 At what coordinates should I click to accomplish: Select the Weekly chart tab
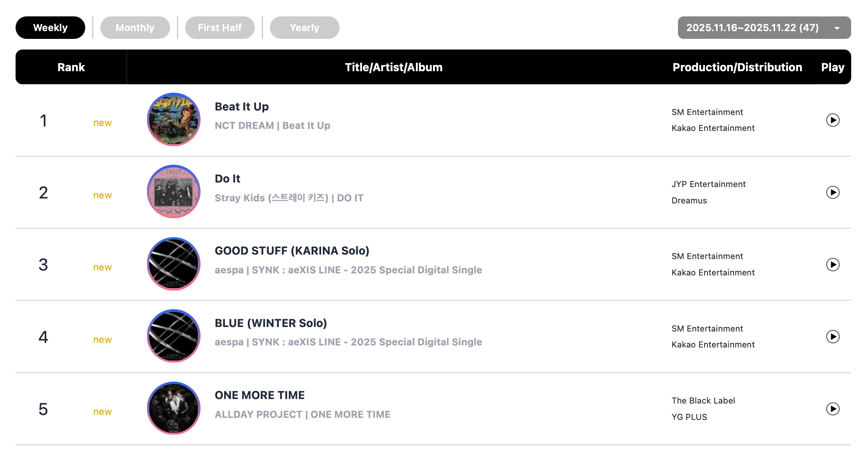point(50,28)
